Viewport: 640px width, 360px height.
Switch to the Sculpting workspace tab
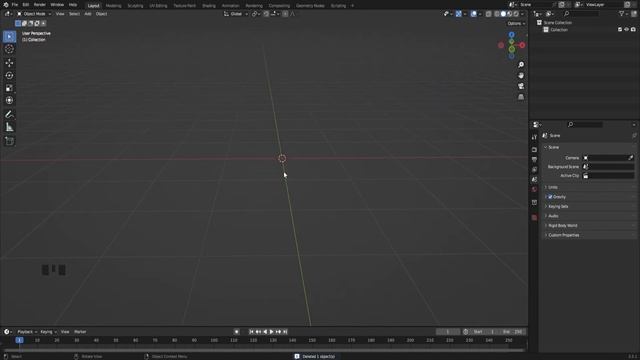point(135,6)
